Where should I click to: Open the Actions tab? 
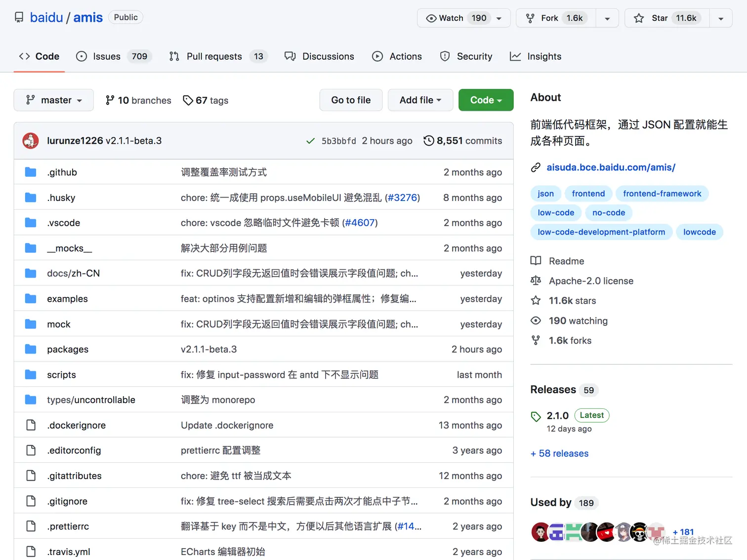point(397,56)
